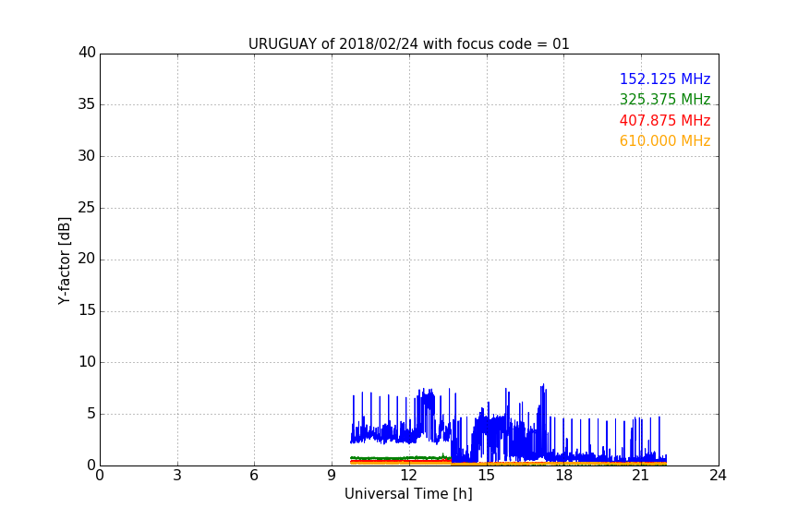The width and height of the screenshot is (798, 532).
Task: Click the x-axis tick value '24'
Action: (718, 476)
